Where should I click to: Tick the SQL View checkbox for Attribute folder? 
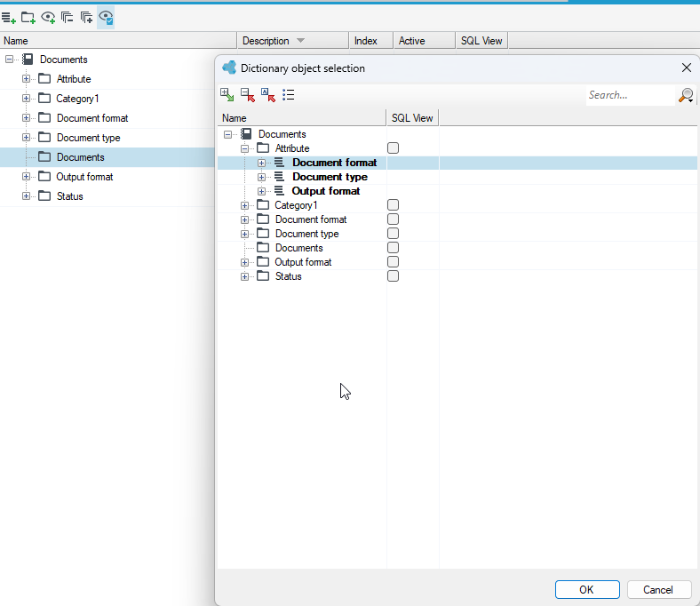coord(393,148)
